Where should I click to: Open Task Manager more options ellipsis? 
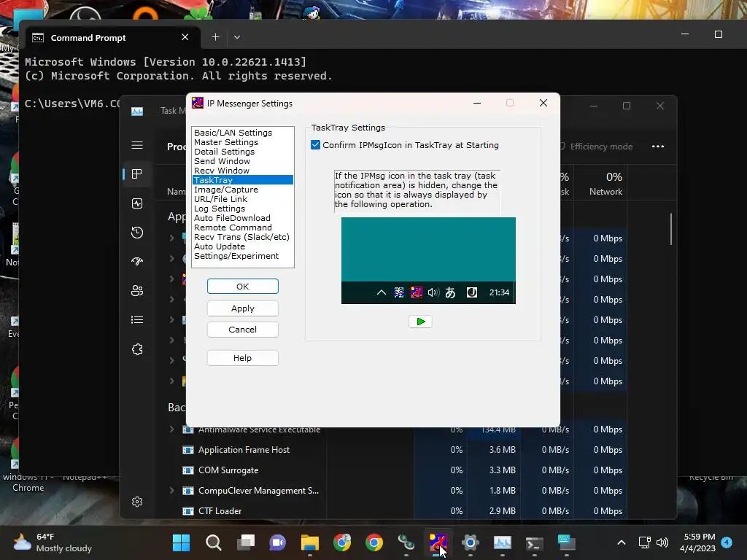click(x=658, y=146)
